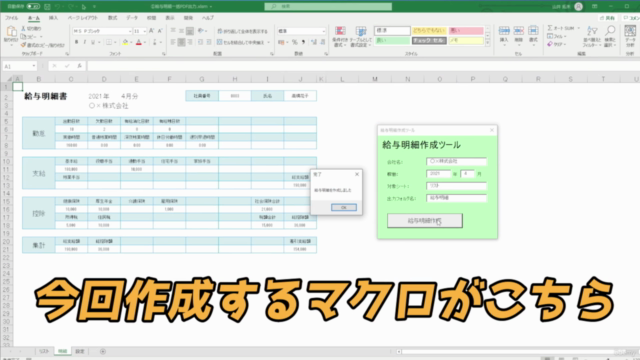
Task: Add a new sheet with plus icon
Action: click(102, 351)
